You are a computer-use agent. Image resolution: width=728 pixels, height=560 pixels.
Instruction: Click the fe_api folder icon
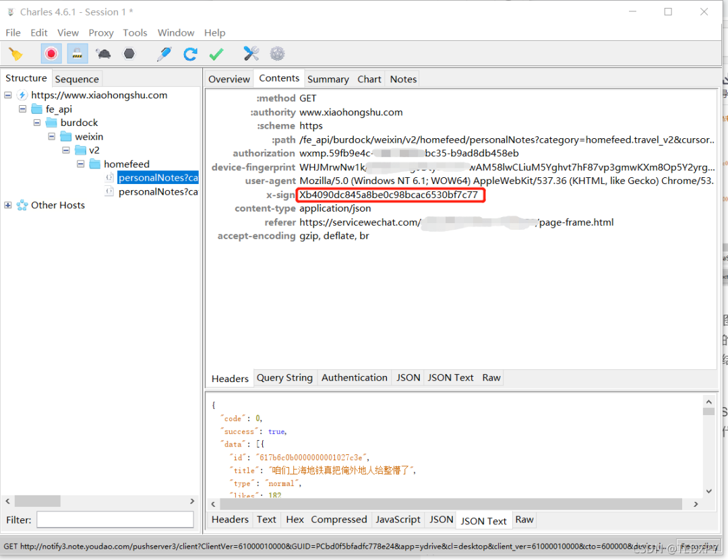point(36,109)
